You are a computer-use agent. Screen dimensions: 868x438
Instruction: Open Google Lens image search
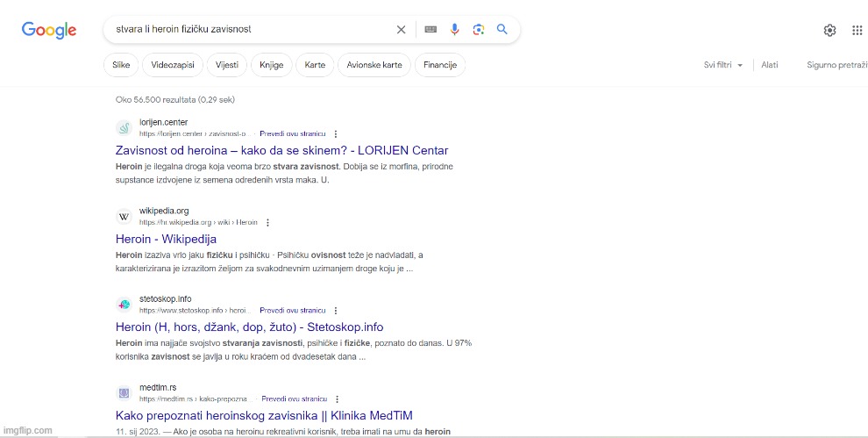click(x=479, y=29)
